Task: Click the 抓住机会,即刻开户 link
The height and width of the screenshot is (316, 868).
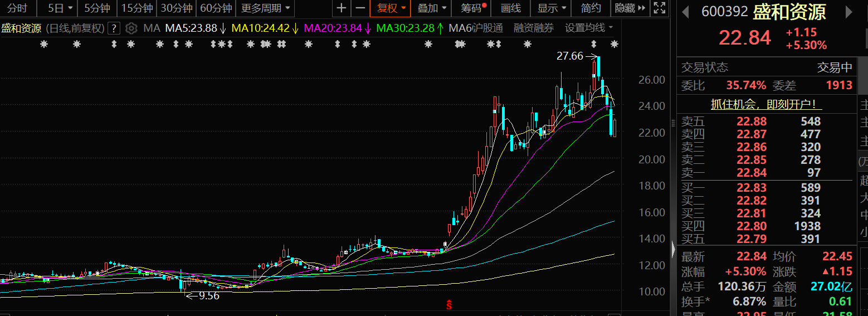Action: 766,104
